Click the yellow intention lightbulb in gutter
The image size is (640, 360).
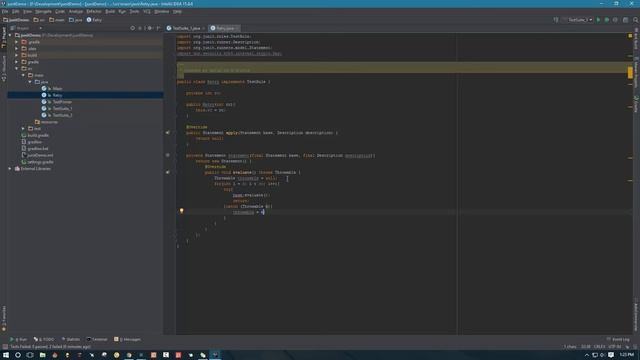click(182, 211)
